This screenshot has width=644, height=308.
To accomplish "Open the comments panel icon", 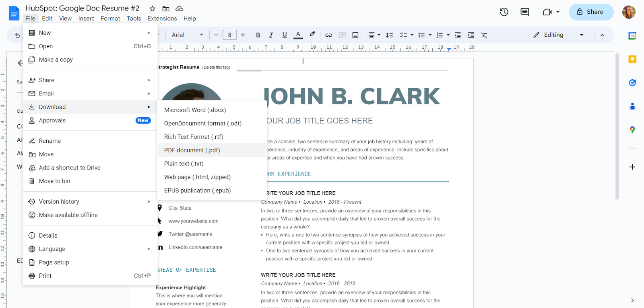I will pos(525,12).
